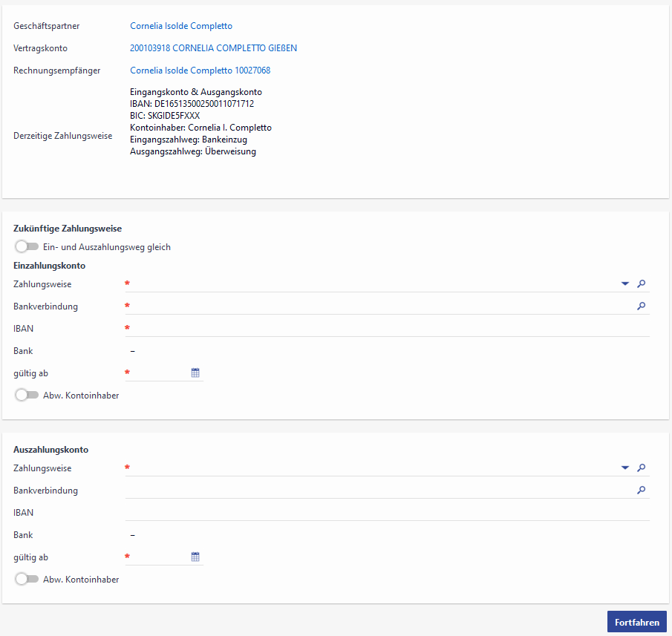Click the IBAN field in Einzahlungskonto

(x=386, y=328)
